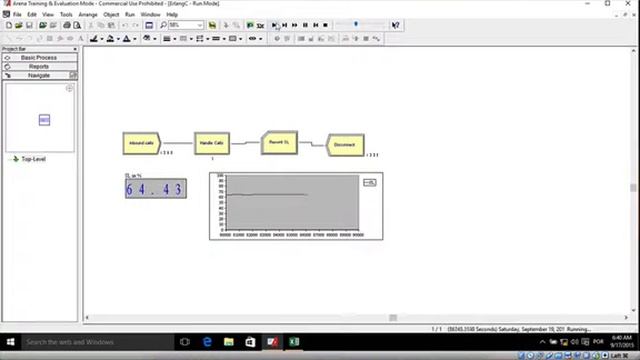This screenshot has width=640, height=360.
Task: Open the fill color dropdown arrow
Action: [118, 39]
